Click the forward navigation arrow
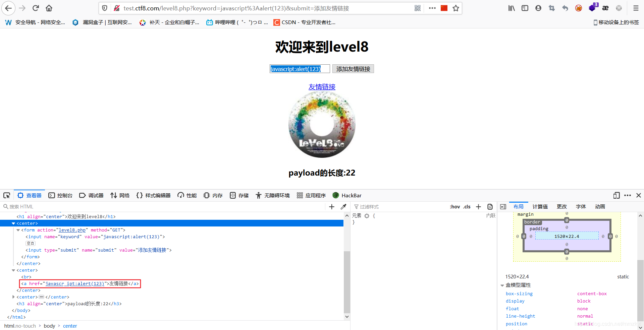This screenshot has width=644, height=330. tap(22, 8)
